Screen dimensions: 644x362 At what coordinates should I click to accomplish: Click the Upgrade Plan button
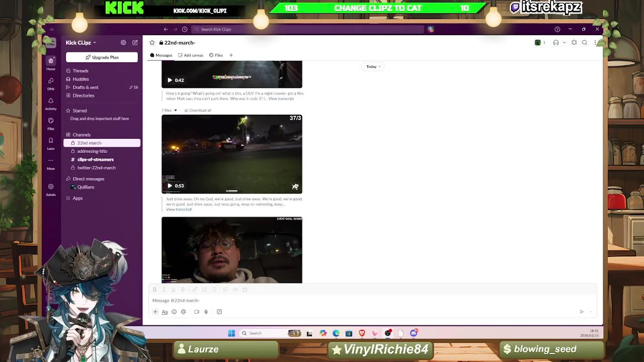click(102, 57)
